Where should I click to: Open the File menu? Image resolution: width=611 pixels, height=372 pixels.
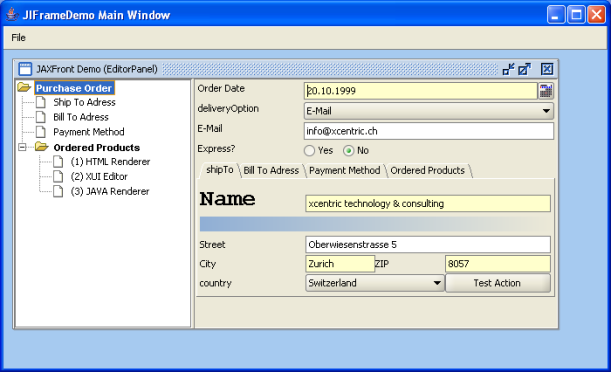point(18,37)
